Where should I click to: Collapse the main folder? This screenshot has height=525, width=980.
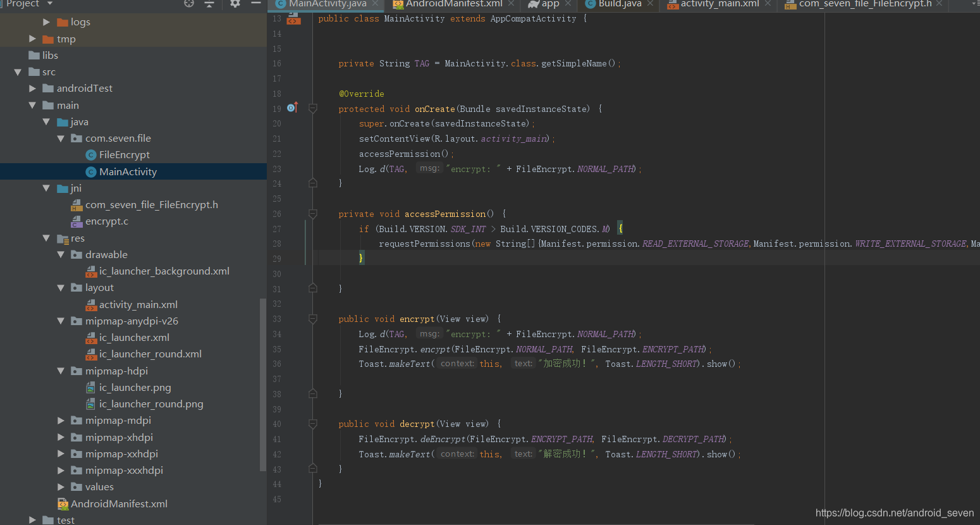point(32,105)
